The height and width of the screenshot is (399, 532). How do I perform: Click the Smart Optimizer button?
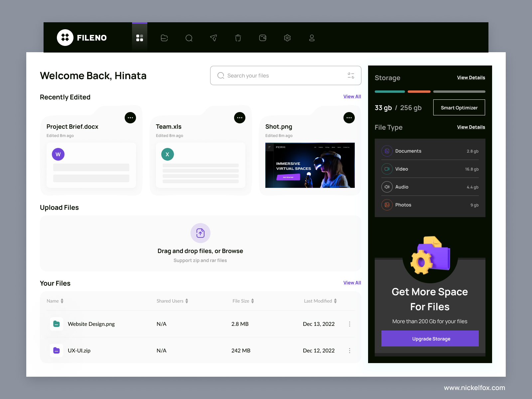point(459,107)
